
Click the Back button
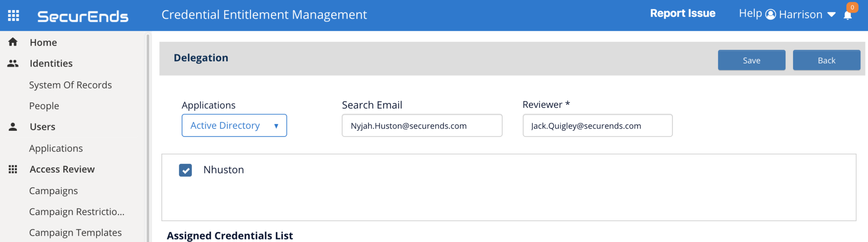pyautogui.click(x=826, y=60)
